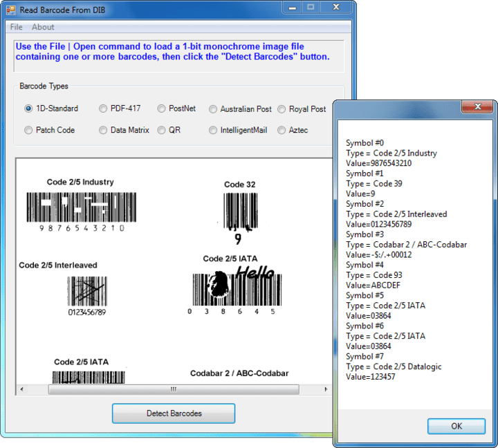Click the application icon in title bar

pos(11,10)
